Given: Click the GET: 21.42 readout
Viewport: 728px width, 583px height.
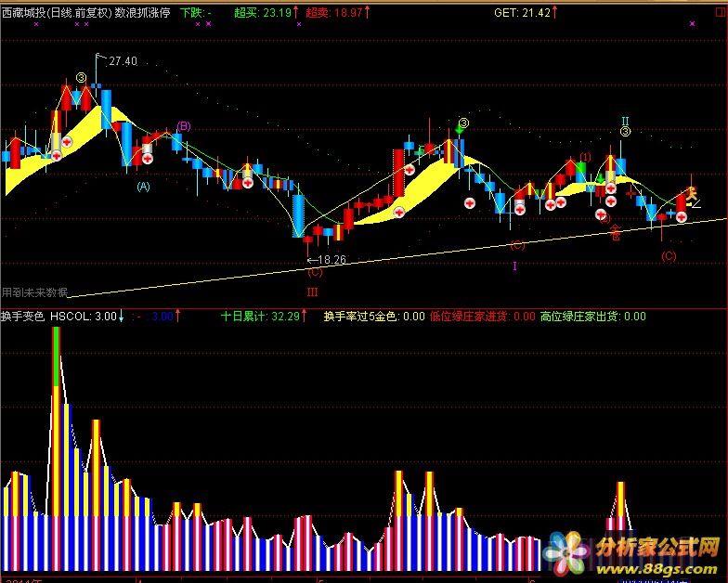Looking at the screenshot, I should click(526, 13).
